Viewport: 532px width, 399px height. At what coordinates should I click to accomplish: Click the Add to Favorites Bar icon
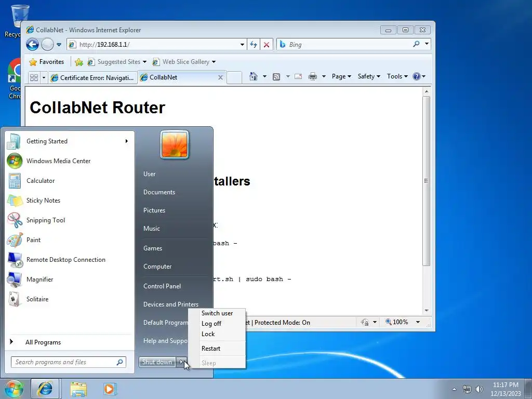pos(79,62)
